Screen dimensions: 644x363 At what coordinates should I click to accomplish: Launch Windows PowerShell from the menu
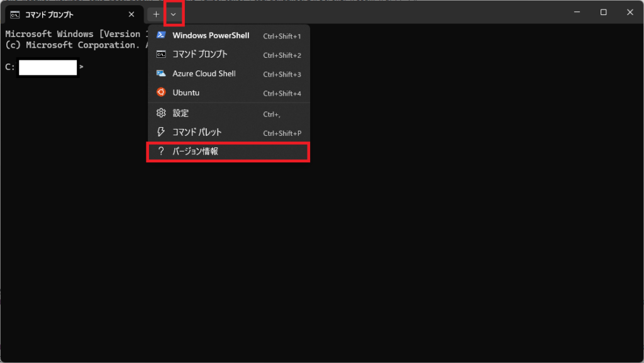(x=229, y=36)
